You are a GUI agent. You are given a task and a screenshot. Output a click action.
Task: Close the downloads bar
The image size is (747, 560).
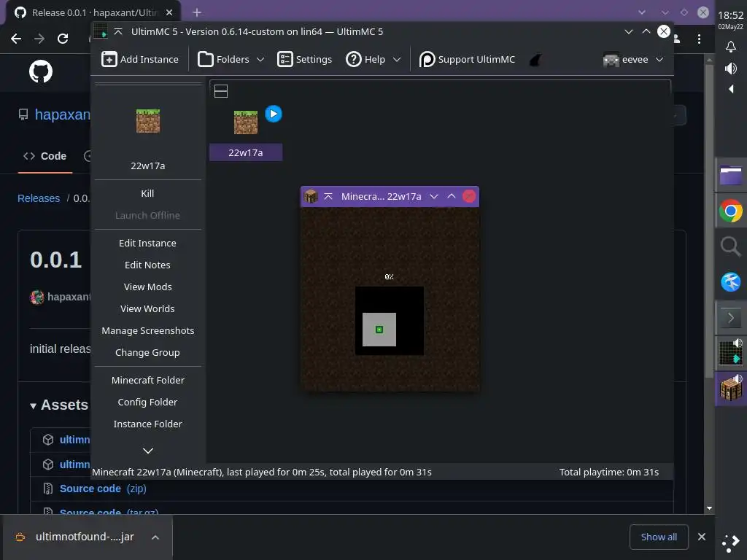click(x=702, y=537)
